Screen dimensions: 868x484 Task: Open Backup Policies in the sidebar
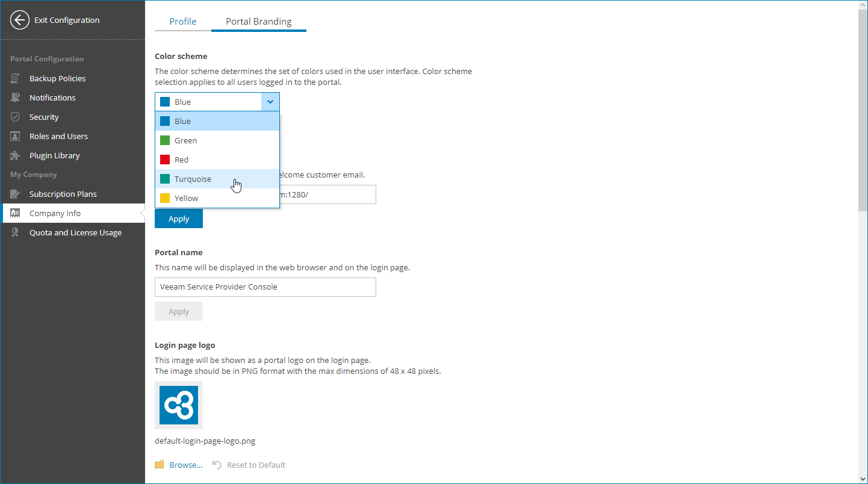pos(58,78)
